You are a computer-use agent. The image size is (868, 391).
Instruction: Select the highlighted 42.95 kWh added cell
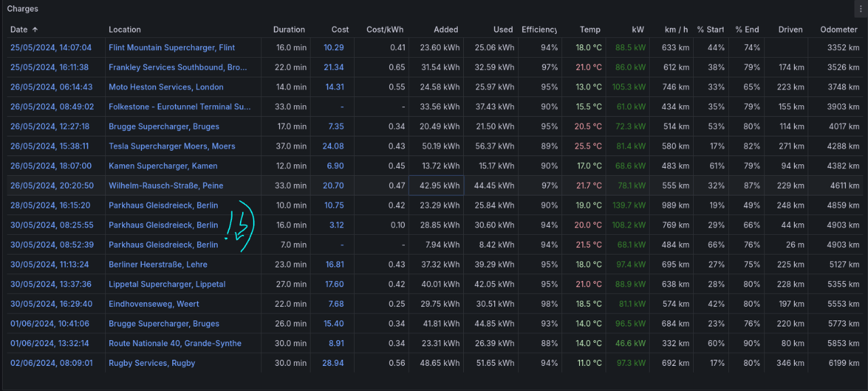[436, 185]
